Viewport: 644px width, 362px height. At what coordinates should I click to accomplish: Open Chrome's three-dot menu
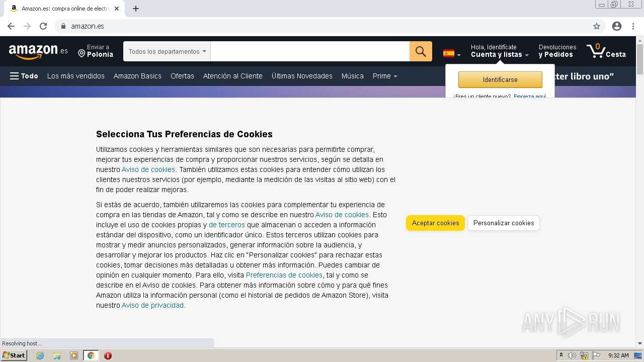(x=633, y=26)
